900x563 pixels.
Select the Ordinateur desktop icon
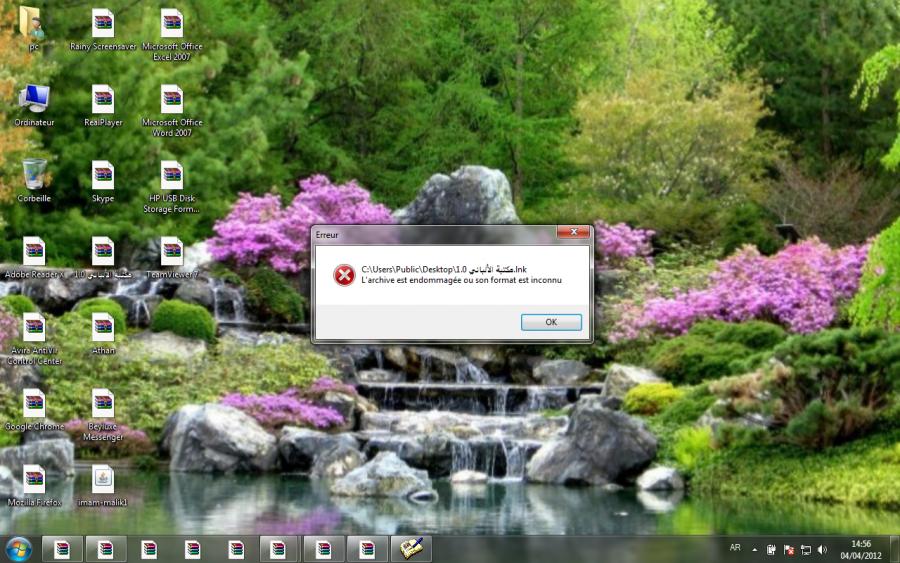(x=34, y=100)
